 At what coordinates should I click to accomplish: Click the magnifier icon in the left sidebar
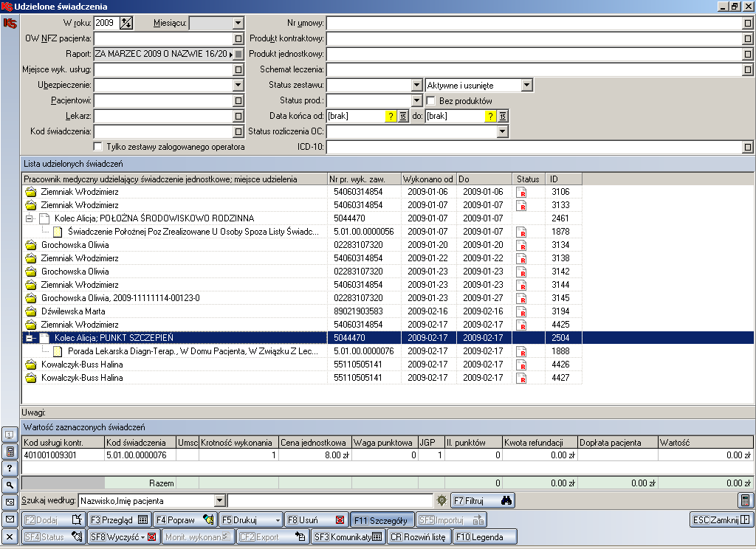tap(10, 485)
